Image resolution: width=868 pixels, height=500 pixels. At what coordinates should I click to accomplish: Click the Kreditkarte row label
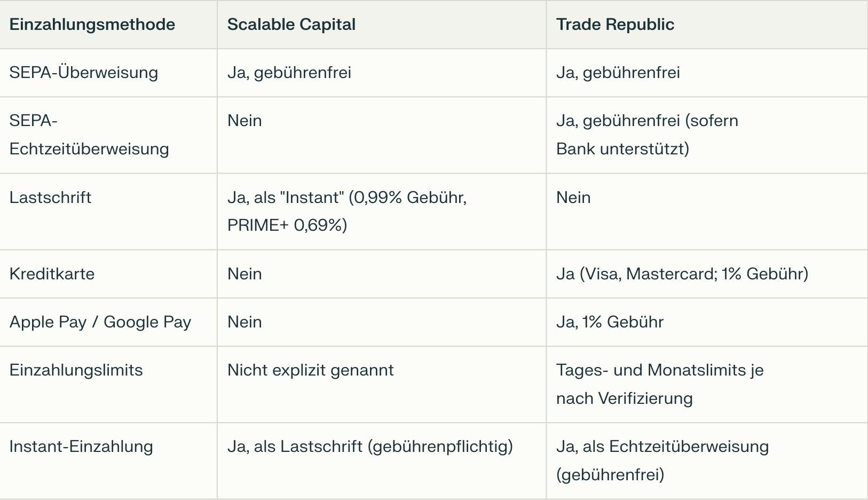52,274
